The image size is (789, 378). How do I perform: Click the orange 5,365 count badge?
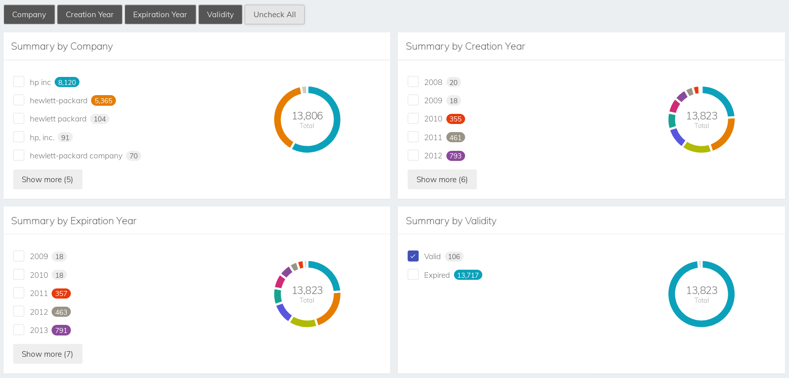[103, 101]
